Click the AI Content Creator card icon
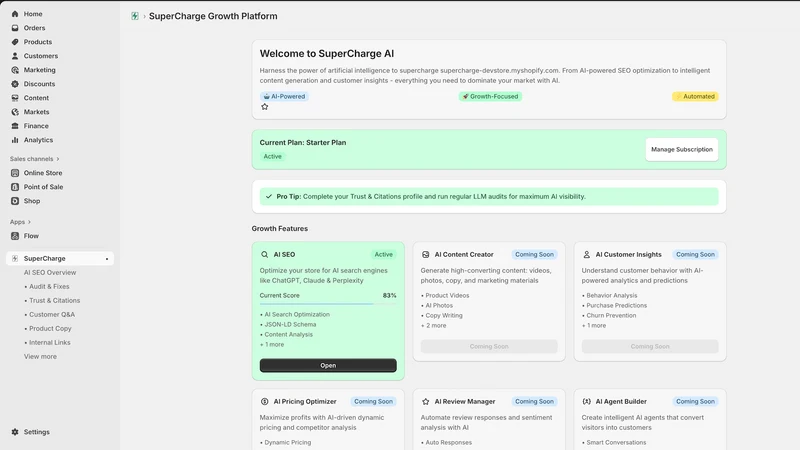Image resolution: width=800 pixels, height=450 pixels. pyautogui.click(x=426, y=255)
